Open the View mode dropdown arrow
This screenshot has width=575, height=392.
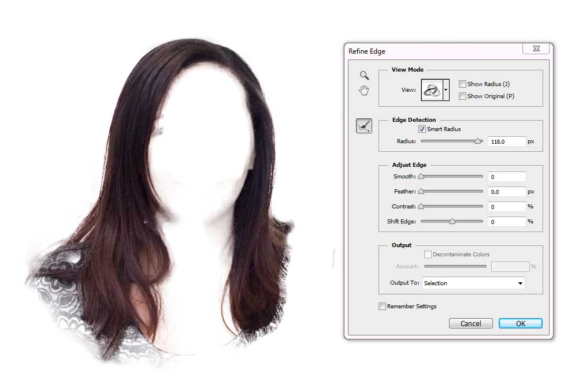[x=446, y=90]
